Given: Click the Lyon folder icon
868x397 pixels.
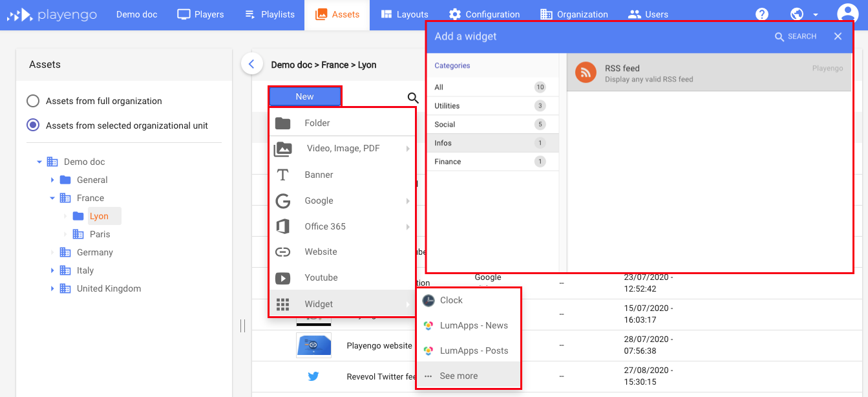Looking at the screenshot, I should [x=78, y=216].
